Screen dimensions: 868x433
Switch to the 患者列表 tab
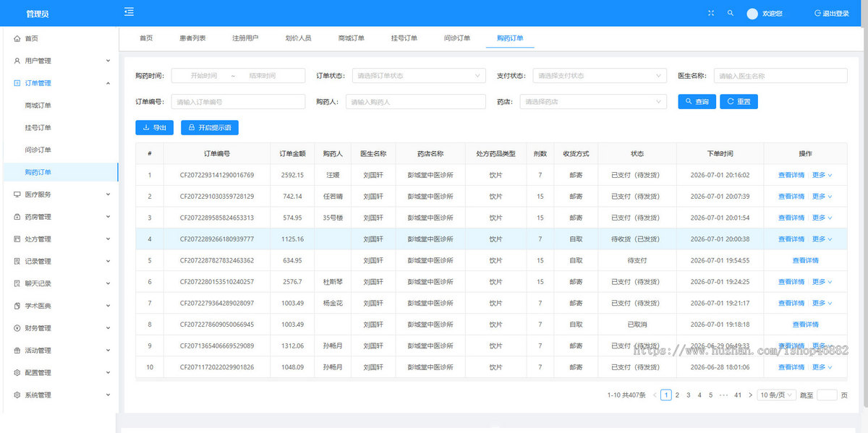point(192,38)
